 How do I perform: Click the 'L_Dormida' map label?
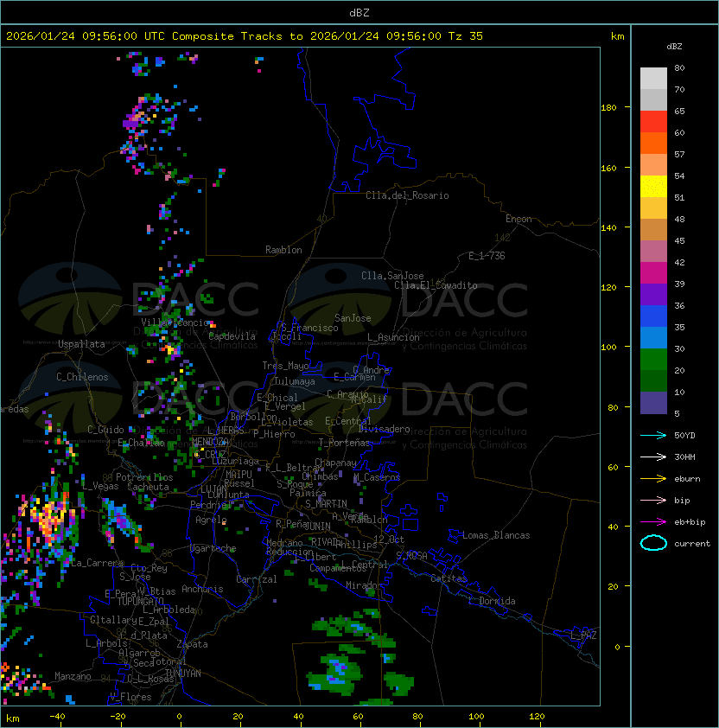[492, 601]
